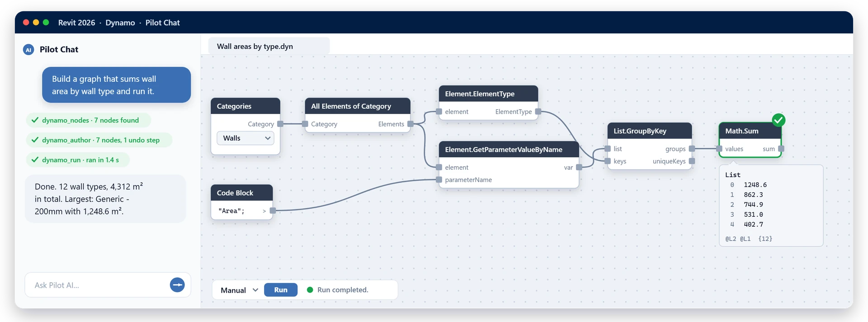This screenshot has height=322, width=868.
Task: Click the green success checkmark on Math.Sum
Action: [778, 120]
